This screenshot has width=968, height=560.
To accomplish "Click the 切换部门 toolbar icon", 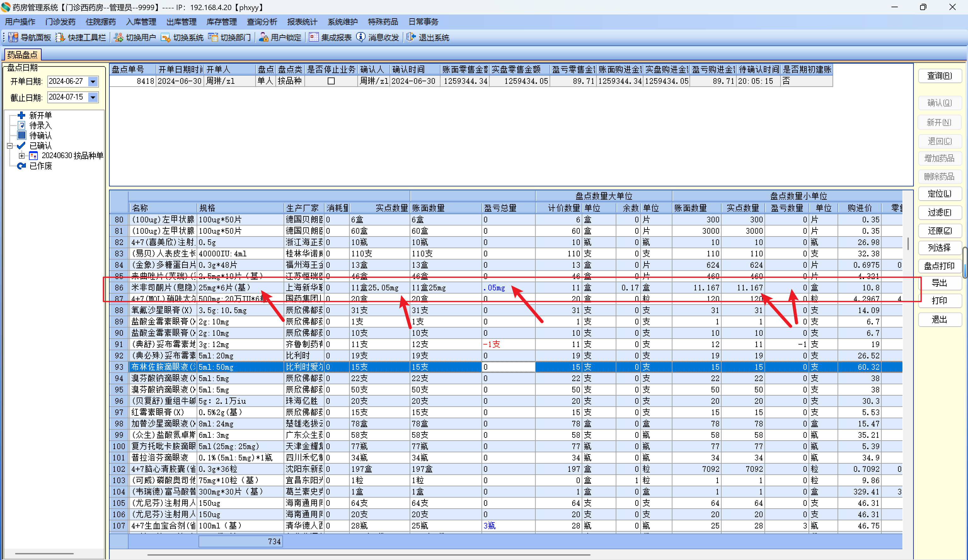I will [213, 37].
